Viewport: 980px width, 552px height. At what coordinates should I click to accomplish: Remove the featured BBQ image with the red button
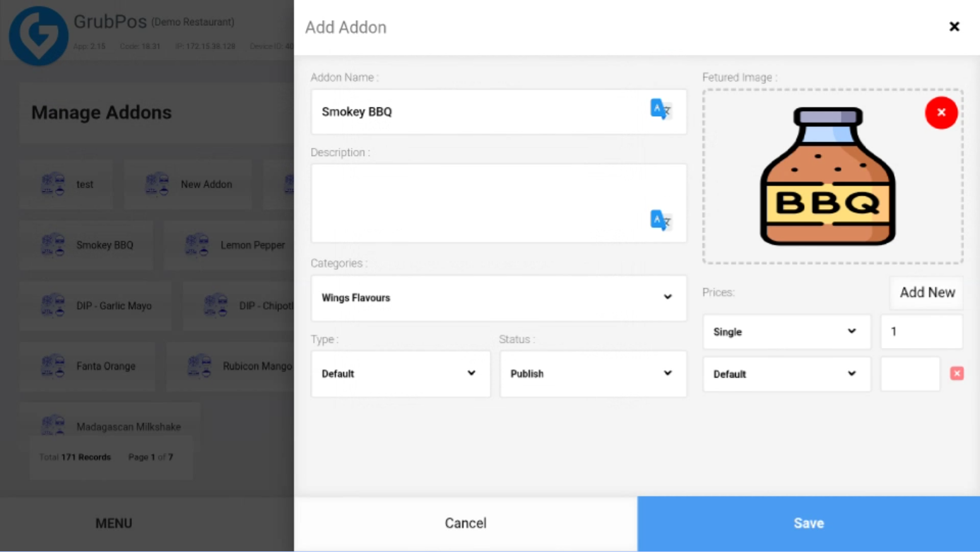[x=941, y=113]
